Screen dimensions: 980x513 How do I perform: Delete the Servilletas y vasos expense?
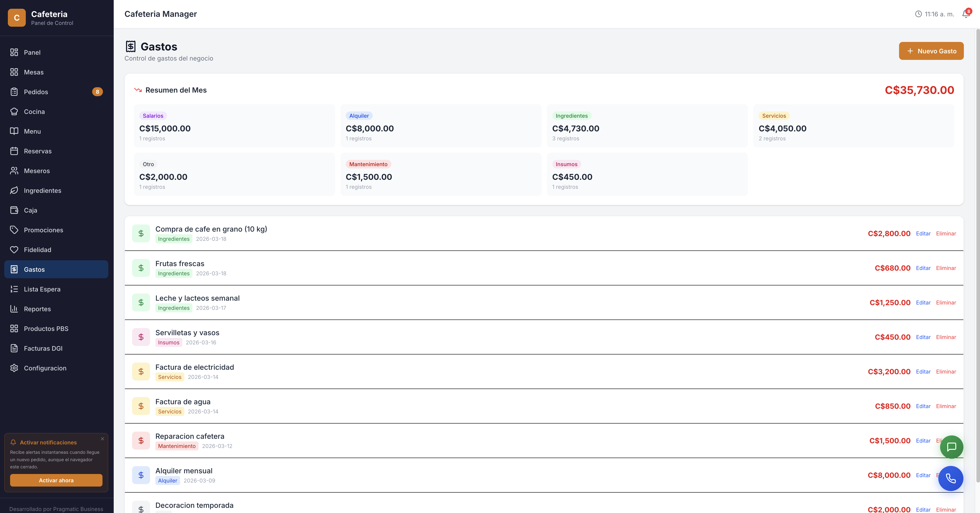coord(946,337)
